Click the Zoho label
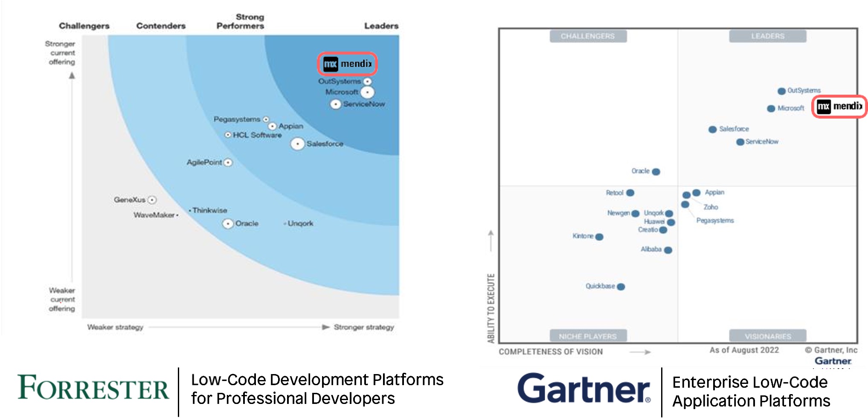Image resolution: width=868 pixels, height=418 pixels. pyautogui.click(x=711, y=207)
